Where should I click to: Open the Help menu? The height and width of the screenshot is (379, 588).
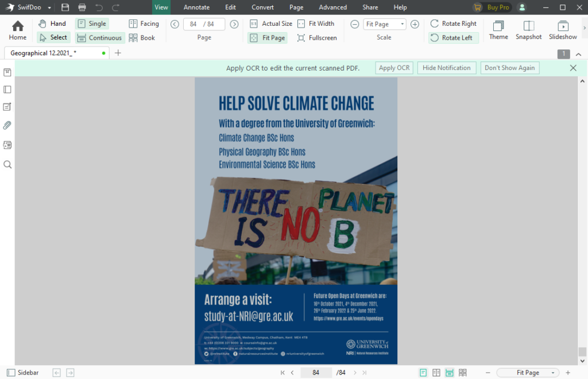[x=400, y=7]
